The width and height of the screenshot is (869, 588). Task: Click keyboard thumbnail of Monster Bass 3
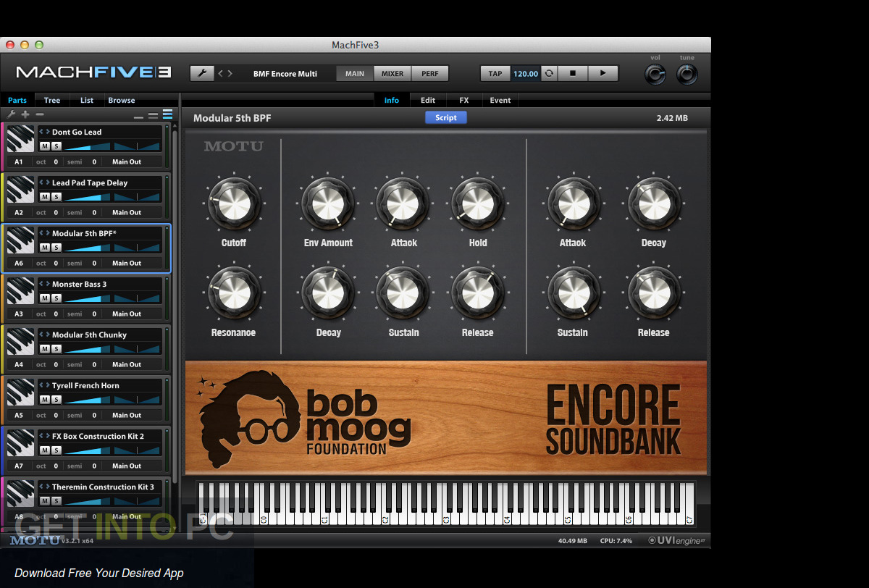click(x=20, y=290)
